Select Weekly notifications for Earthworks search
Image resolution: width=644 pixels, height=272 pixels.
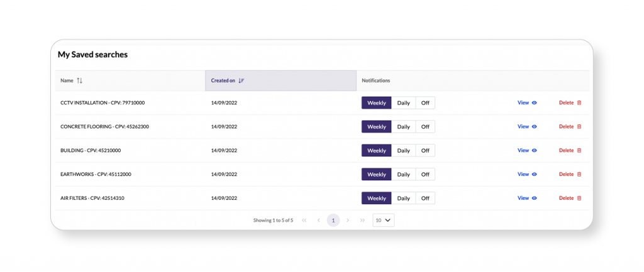pyautogui.click(x=376, y=175)
